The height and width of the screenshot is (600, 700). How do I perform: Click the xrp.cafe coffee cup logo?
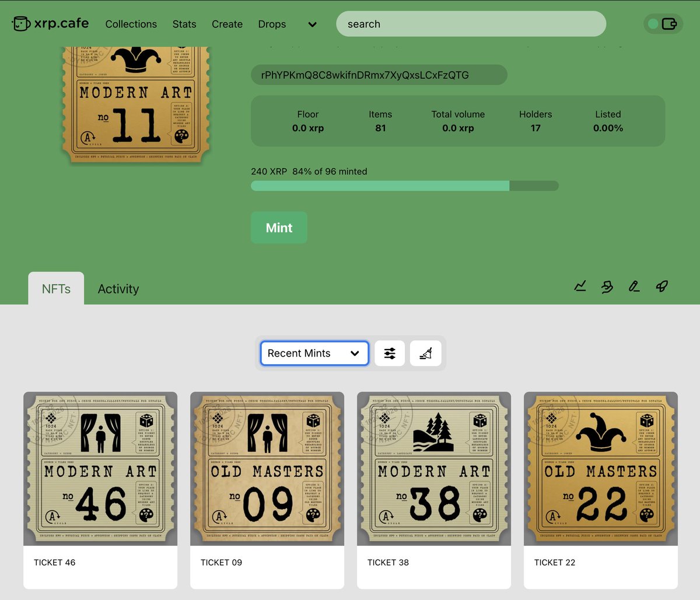point(21,24)
